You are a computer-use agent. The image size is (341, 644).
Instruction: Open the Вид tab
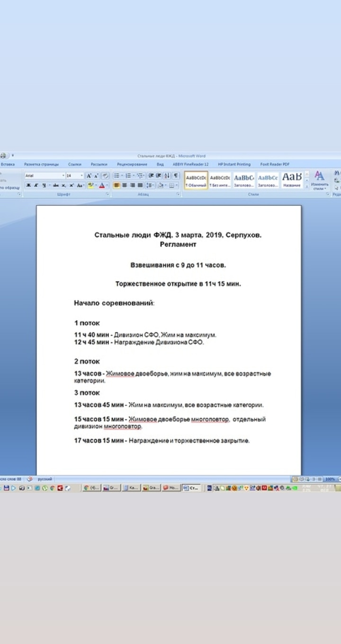160,164
